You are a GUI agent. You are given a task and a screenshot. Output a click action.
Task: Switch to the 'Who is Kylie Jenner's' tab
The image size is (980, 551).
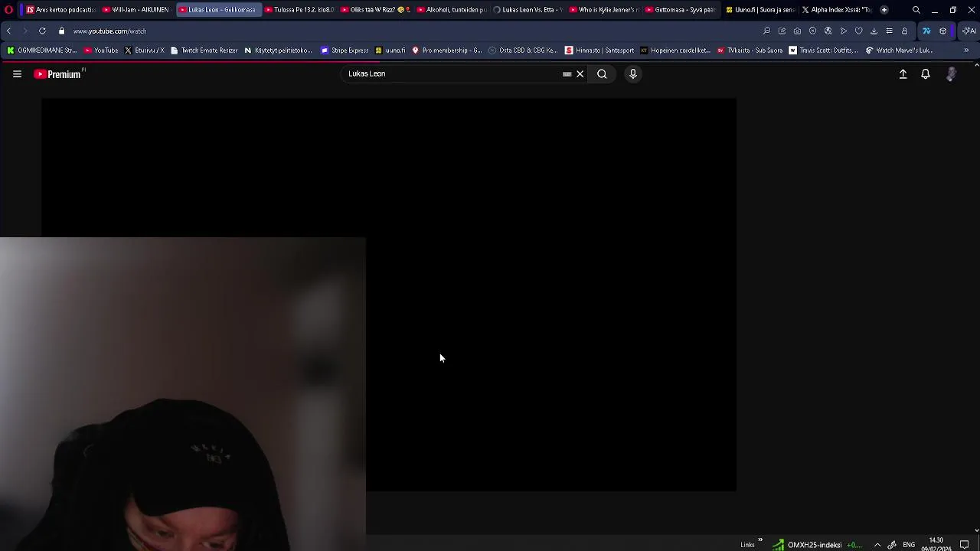tap(603, 10)
